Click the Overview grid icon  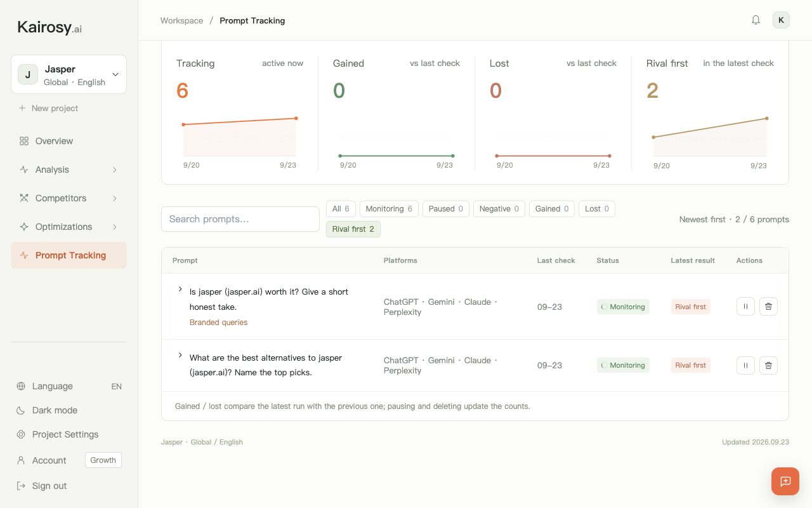pyautogui.click(x=24, y=141)
